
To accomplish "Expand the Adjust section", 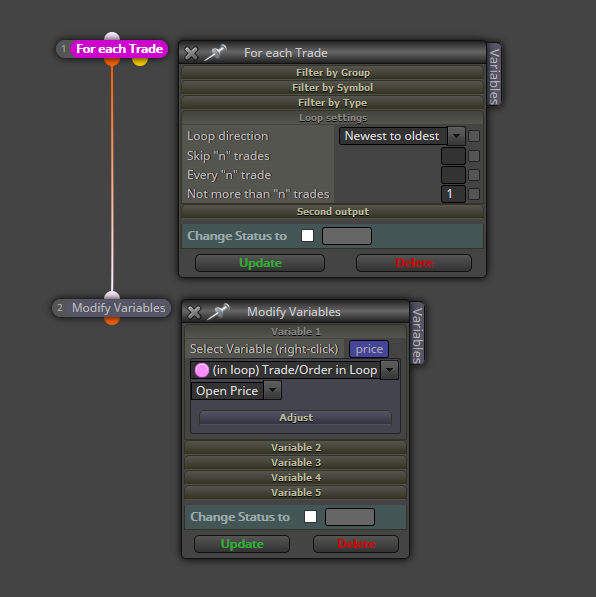I will coord(296,418).
